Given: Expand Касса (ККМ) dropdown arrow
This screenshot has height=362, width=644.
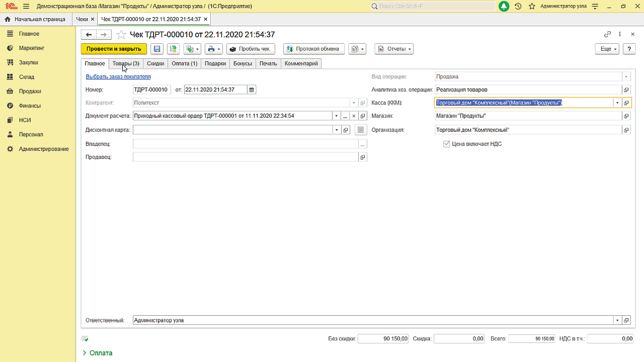Looking at the screenshot, I should tap(617, 103).
